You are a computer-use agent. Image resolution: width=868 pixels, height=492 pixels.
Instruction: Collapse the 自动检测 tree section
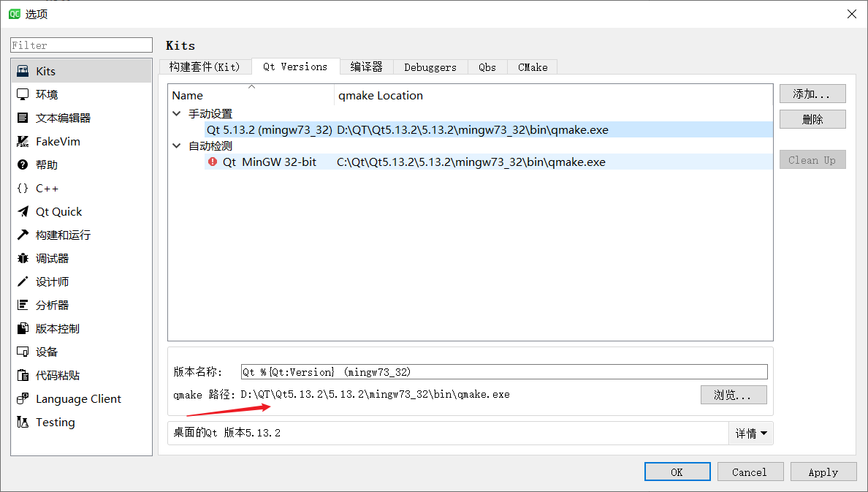pos(176,145)
